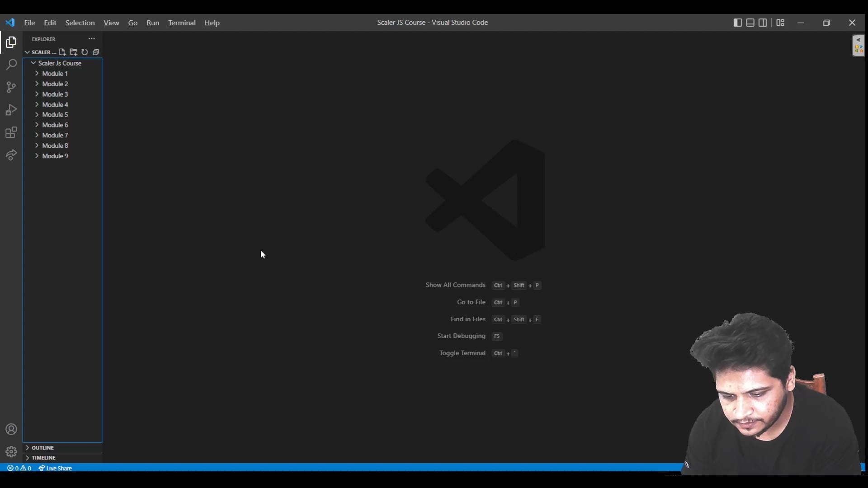The height and width of the screenshot is (488, 868).
Task: Click window title 'Scaler JS Course - Visual Studio Code'
Action: point(433,23)
